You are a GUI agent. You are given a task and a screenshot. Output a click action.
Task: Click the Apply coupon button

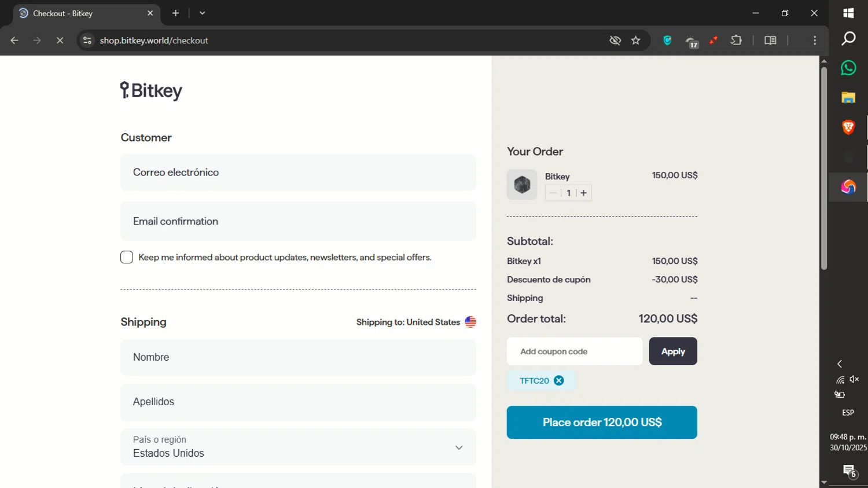click(x=673, y=351)
